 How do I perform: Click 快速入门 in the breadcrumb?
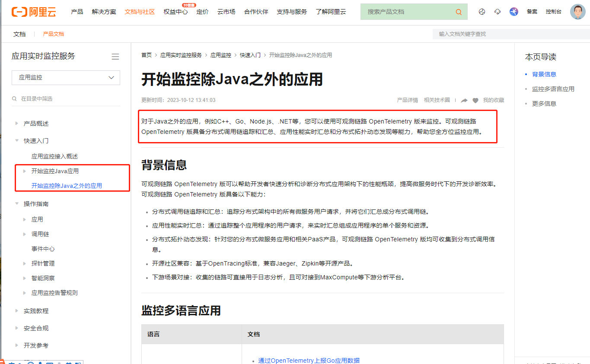pyautogui.click(x=250, y=55)
